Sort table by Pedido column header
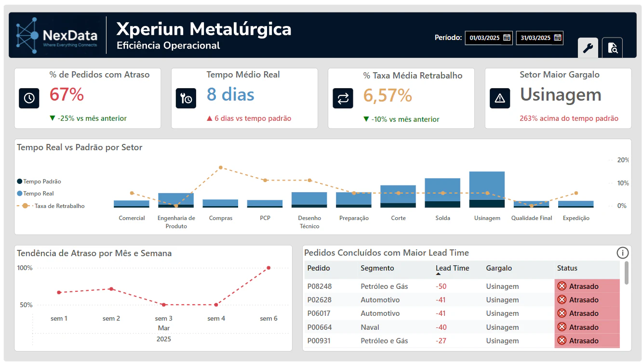This screenshot has width=643, height=364. (x=319, y=268)
